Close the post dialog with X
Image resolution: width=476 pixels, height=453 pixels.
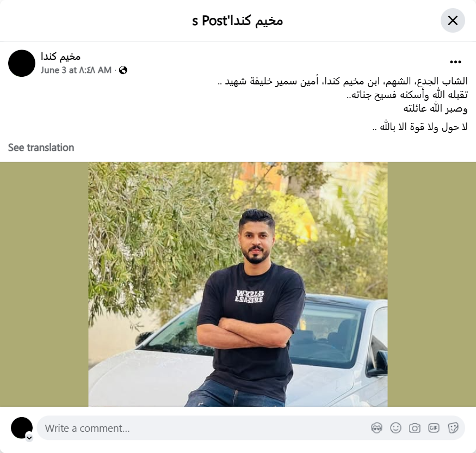point(453,21)
